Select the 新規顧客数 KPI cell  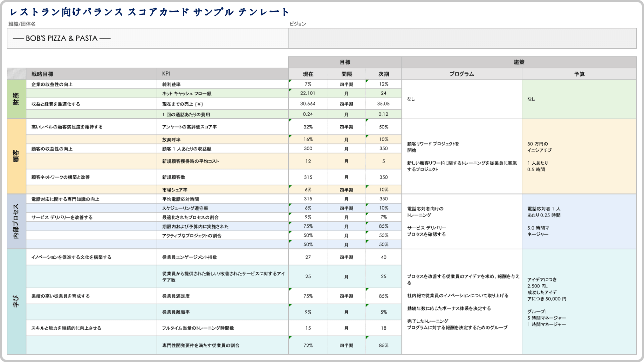(x=223, y=177)
